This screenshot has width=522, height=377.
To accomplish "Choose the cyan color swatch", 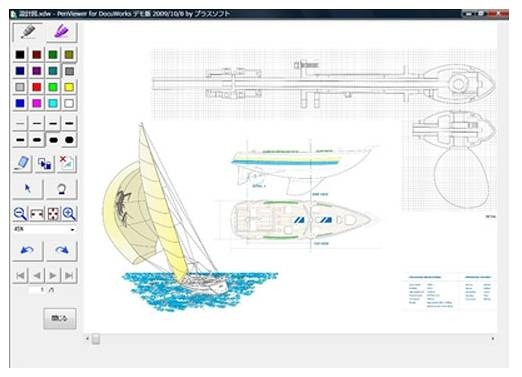I will [53, 103].
